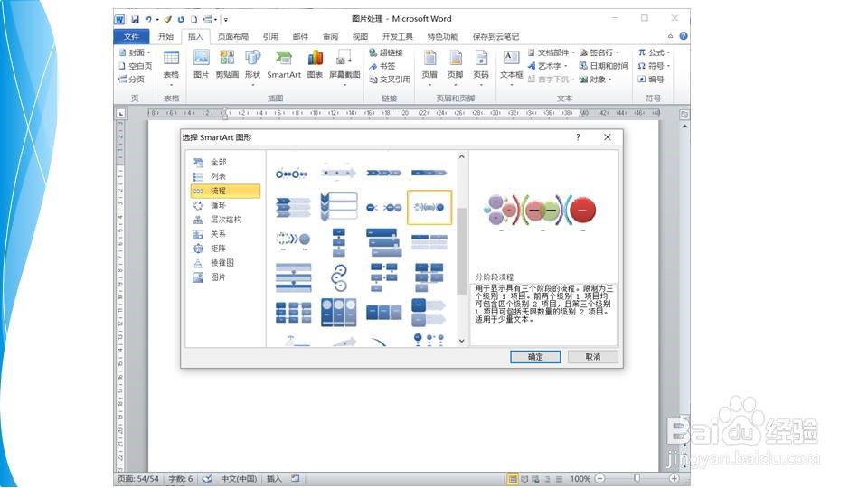Select Process (流程) SmartArt category
868x488 pixels.
tap(225, 191)
